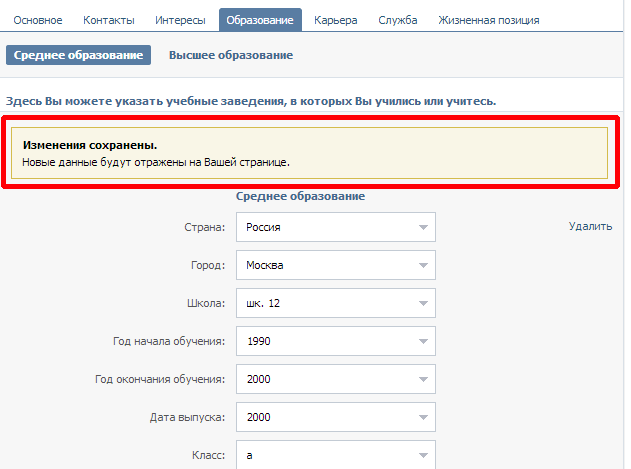Expand Год окончания обучения dropdown
Screen dimensions: 631x469
pos(336,379)
